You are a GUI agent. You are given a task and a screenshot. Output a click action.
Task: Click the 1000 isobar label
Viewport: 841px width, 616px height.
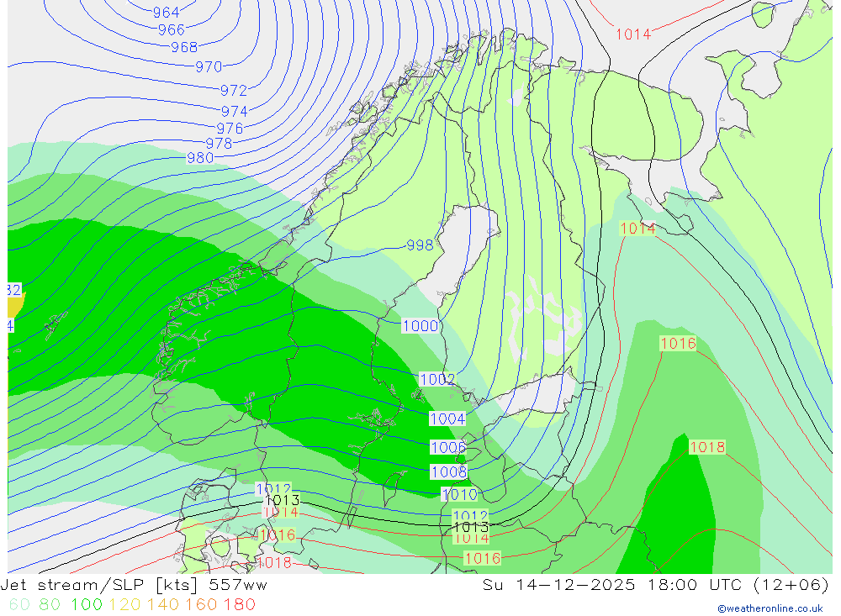click(420, 325)
